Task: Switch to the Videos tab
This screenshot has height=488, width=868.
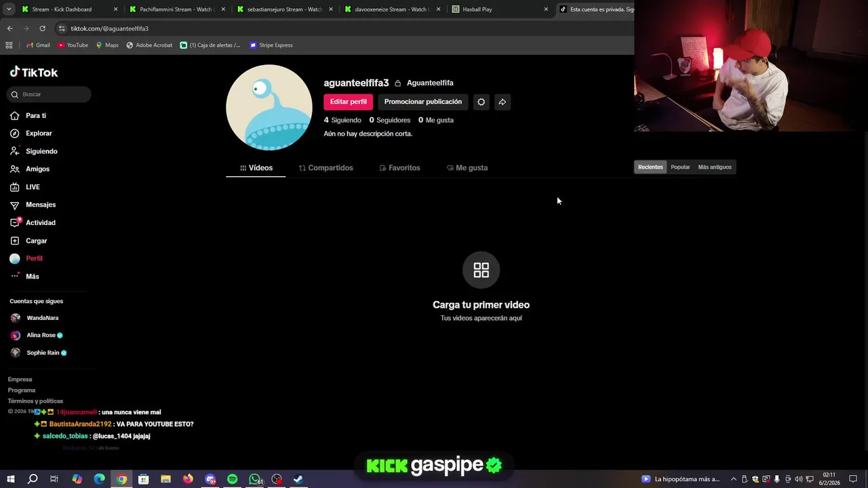Action: tap(256, 167)
